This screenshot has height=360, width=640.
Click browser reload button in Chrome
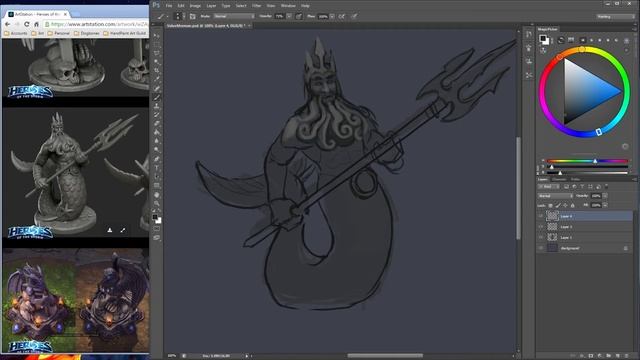point(27,24)
